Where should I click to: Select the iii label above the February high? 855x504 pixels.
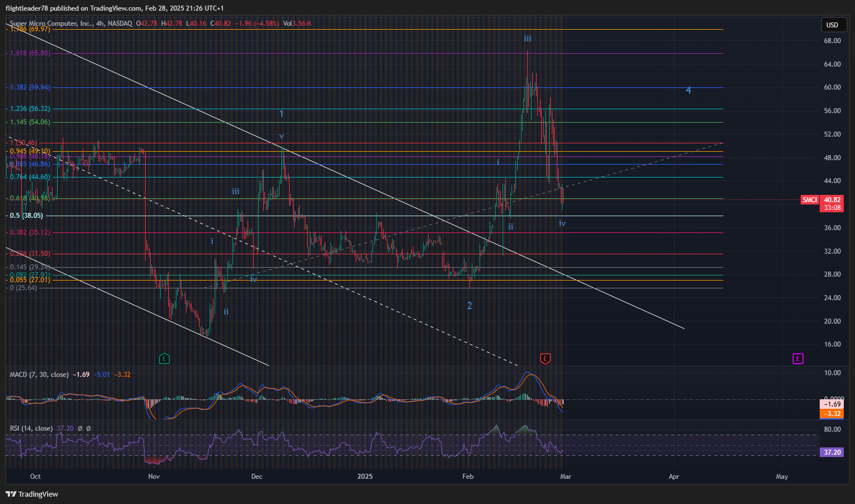[528, 39]
